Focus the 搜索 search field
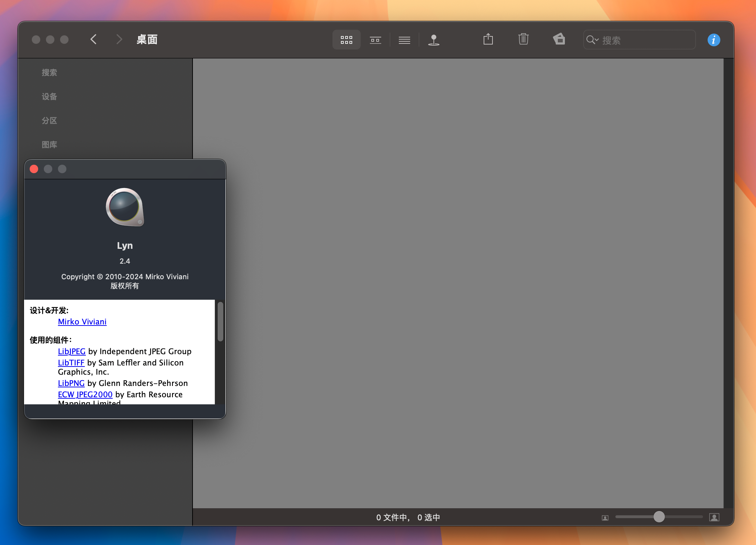Image resolution: width=756 pixels, height=545 pixels. point(639,40)
